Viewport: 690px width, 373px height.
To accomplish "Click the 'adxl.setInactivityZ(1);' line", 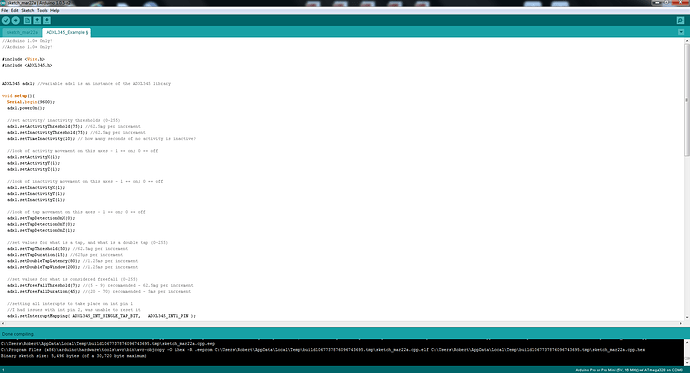I will [36, 200].
